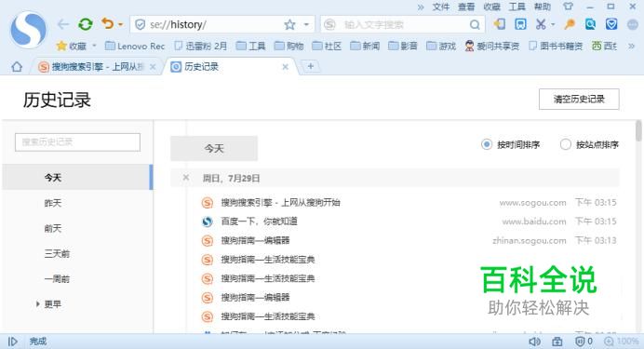Screen dimensions: 644x349
Task: Click the magnifier search button
Action: pos(475,25)
